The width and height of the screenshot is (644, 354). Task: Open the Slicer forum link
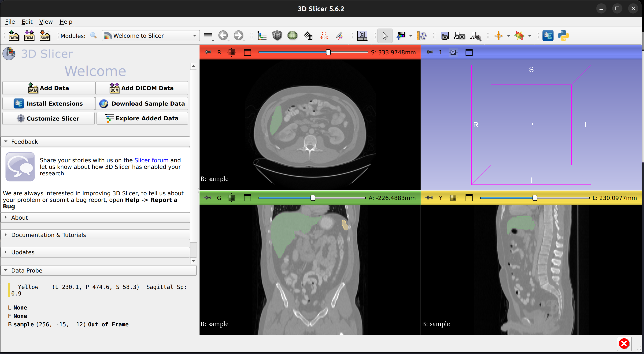[x=151, y=160]
